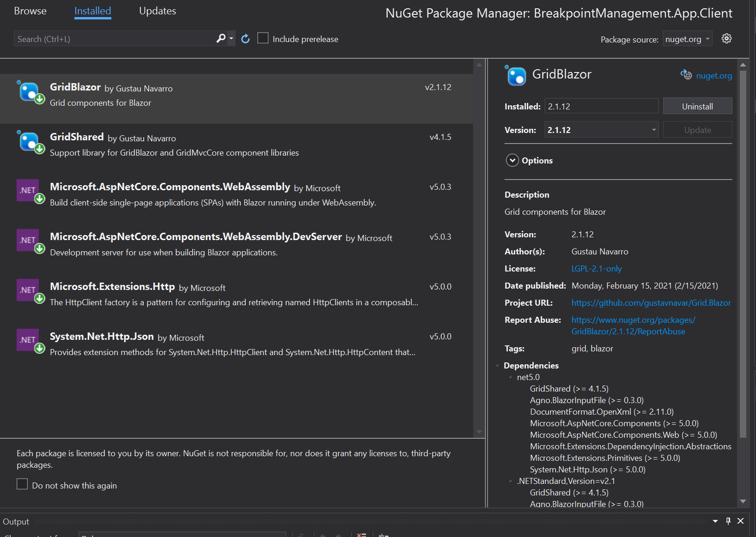Switch to the Browse tab

[x=30, y=11]
